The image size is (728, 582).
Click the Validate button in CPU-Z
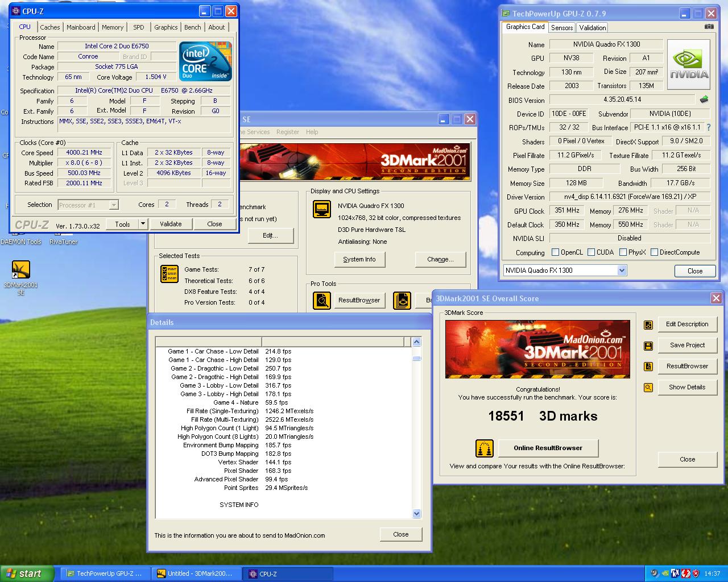(171, 224)
